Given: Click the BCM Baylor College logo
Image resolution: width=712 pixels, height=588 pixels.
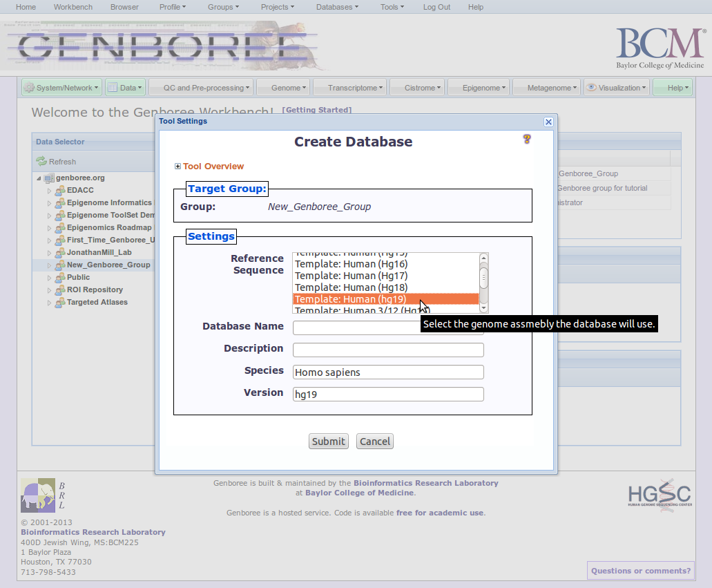Looking at the screenshot, I should click(660, 48).
